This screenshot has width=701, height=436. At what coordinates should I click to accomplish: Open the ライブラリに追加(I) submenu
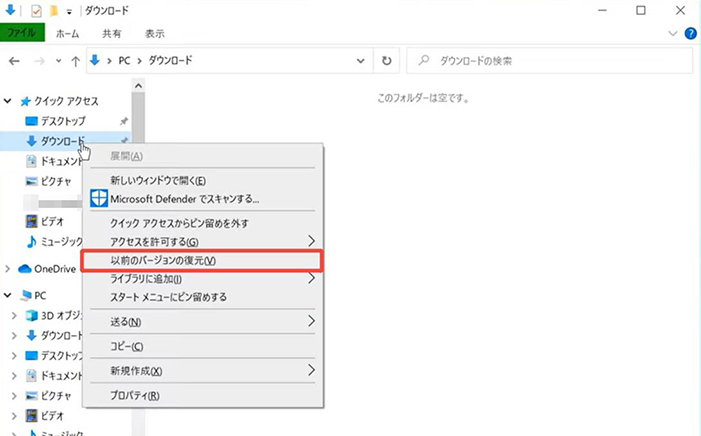pos(203,279)
